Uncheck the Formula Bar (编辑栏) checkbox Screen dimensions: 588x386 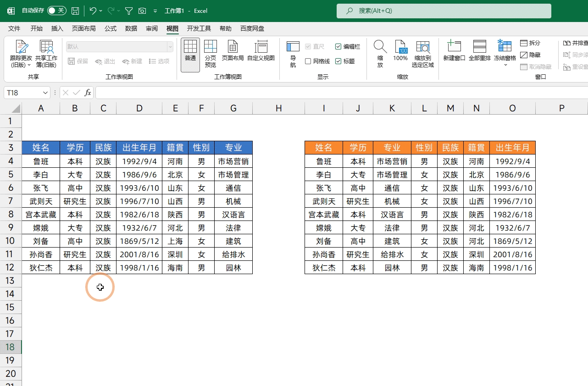(x=338, y=47)
